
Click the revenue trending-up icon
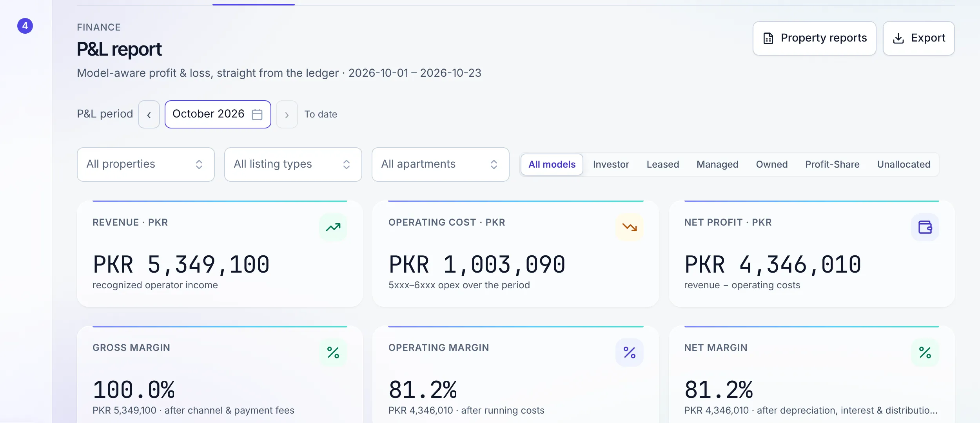pyautogui.click(x=333, y=227)
